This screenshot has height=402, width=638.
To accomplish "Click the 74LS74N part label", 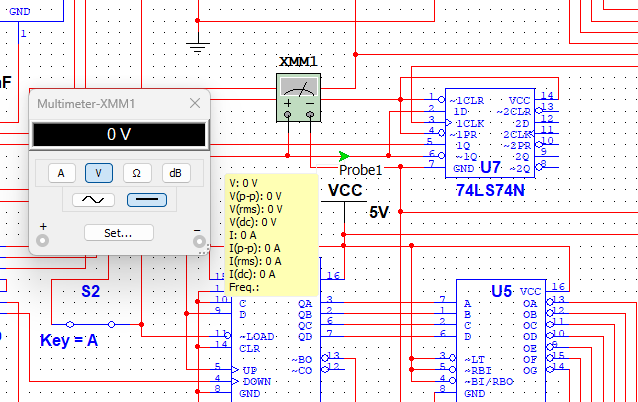I will [490, 190].
